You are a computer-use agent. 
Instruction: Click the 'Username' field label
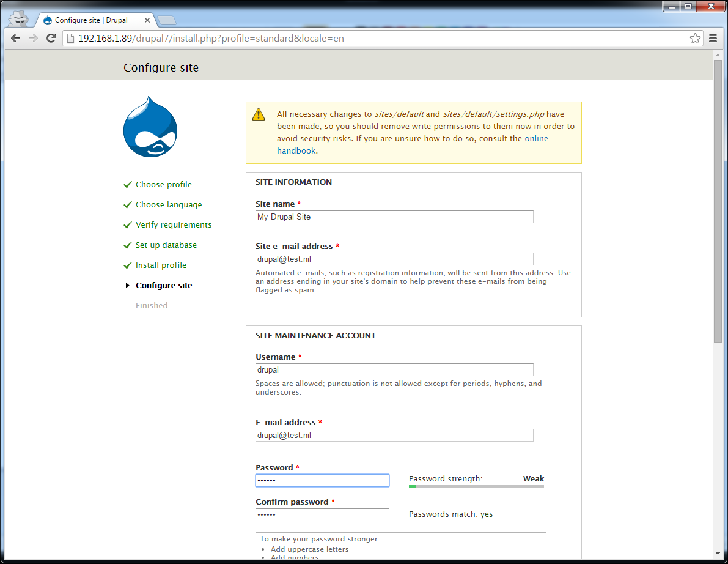pyautogui.click(x=275, y=357)
